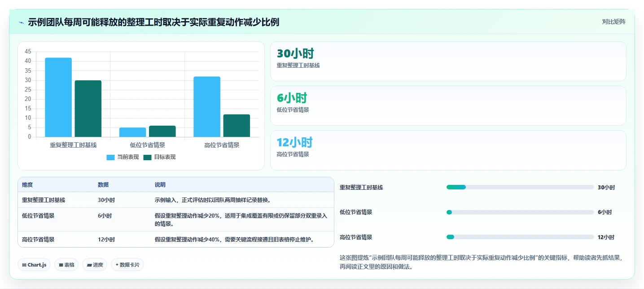The height and width of the screenshot is (289, 644).
Task: Click the 12小时 value beside progress bar
Action: click(606, 237)
